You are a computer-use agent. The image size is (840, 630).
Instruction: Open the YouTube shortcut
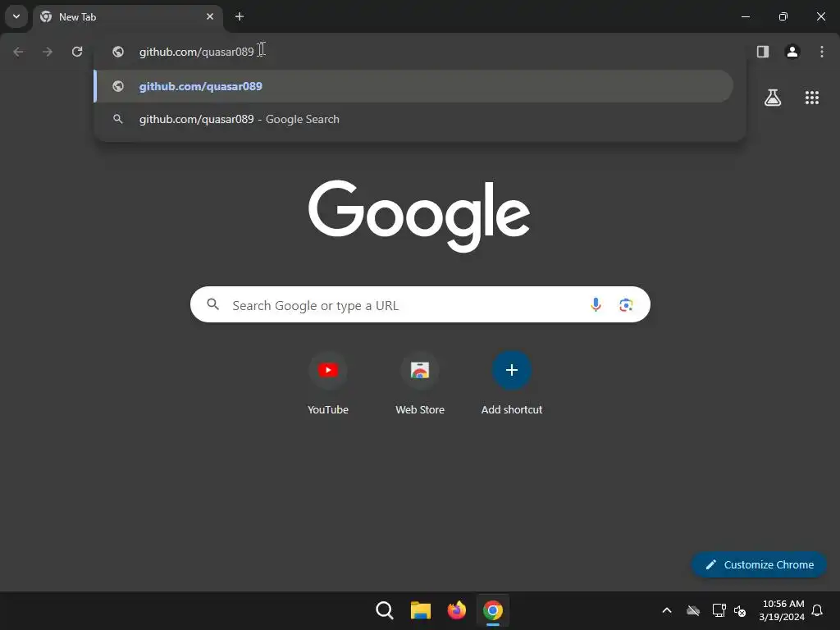pos(328,383)
